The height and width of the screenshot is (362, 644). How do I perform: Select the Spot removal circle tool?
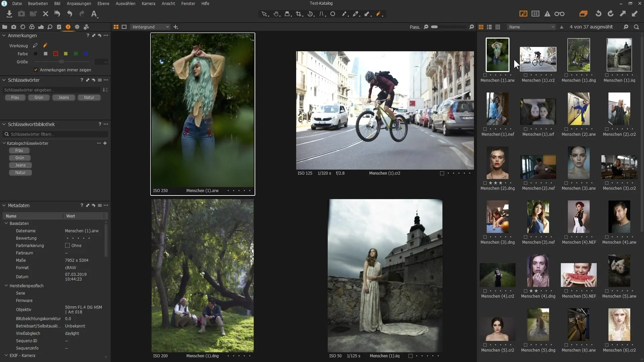click(333, 14)
